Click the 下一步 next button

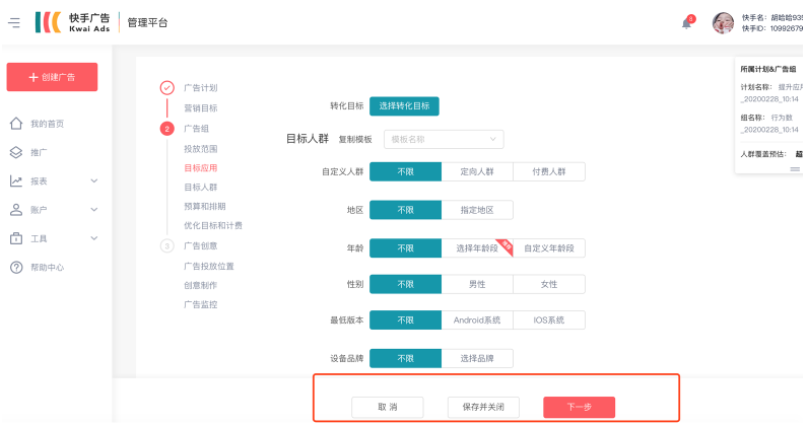tap(579, 407)
